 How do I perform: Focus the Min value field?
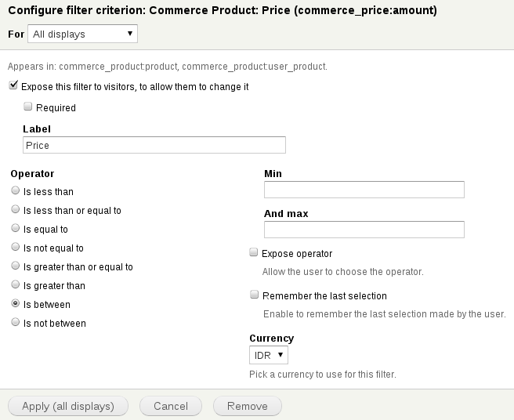pyautogui.click(x=364, y=190)
